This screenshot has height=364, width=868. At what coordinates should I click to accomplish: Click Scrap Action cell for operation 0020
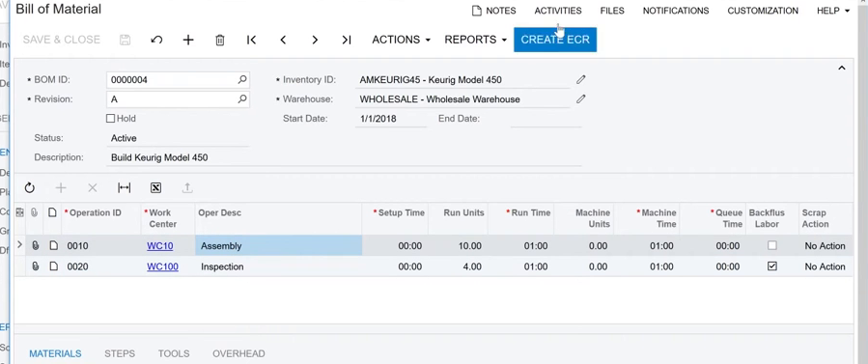tap(825, 266)
